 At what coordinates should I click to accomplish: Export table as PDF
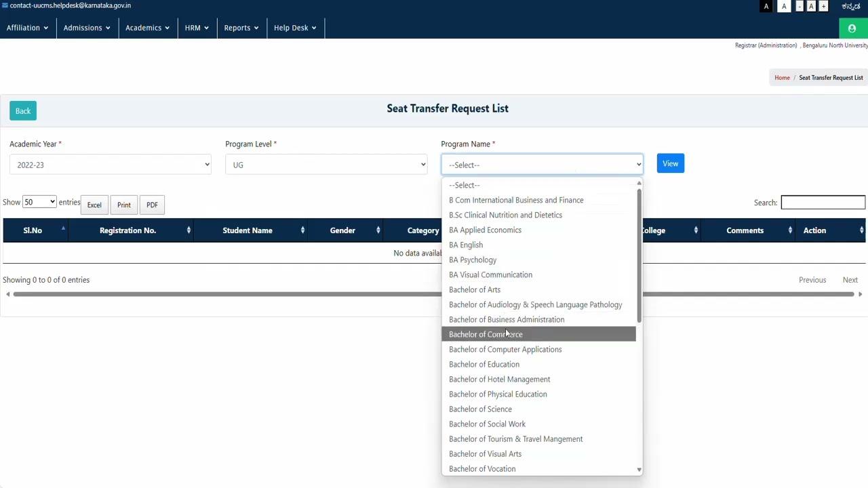tap(152, 205)
